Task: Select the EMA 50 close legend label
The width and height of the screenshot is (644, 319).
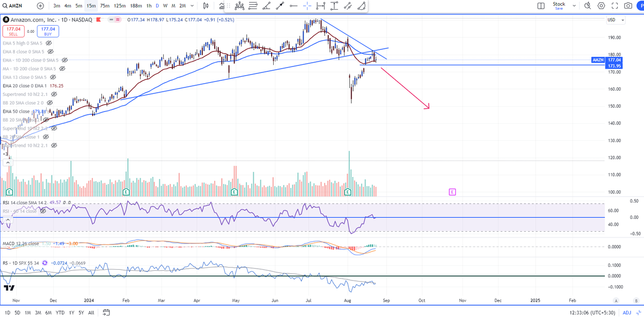Action: pos(17,112)
